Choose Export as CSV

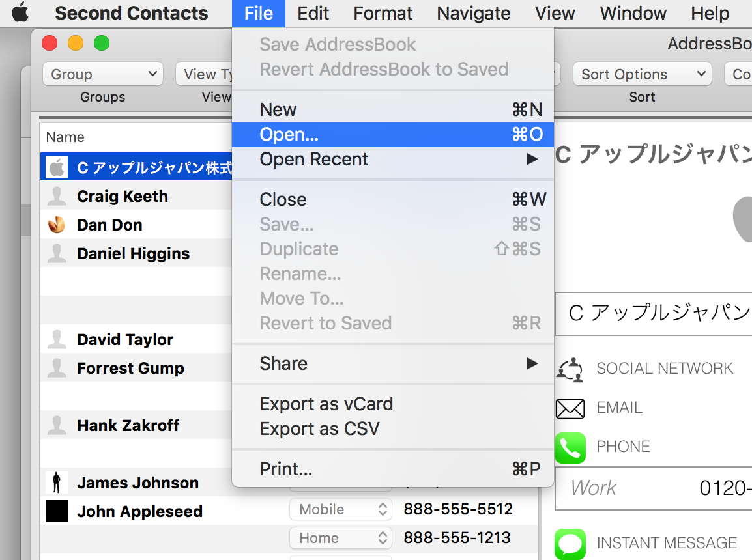pos(393,428)
